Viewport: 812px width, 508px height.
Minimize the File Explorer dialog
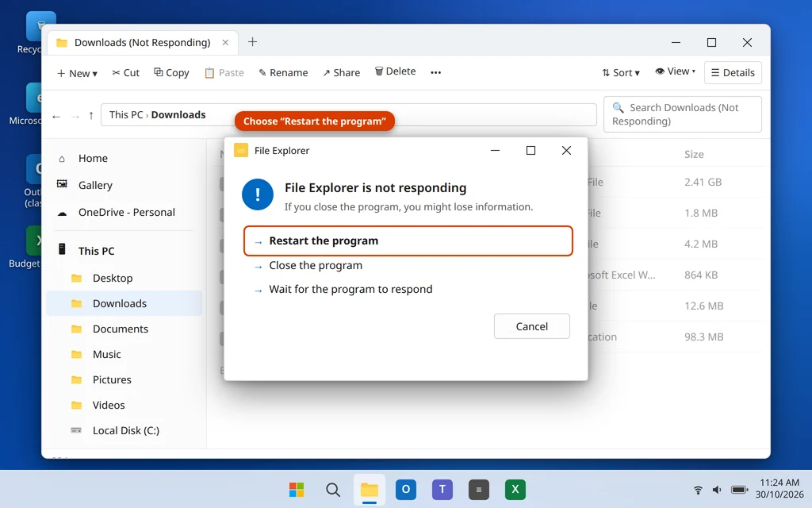[x=495, y=150]
